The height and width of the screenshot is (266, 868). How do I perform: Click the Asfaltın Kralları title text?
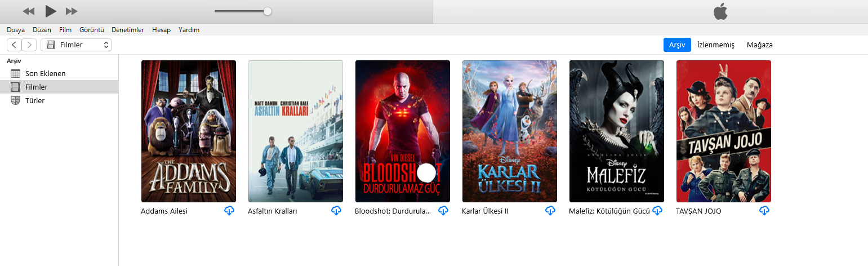272,211
